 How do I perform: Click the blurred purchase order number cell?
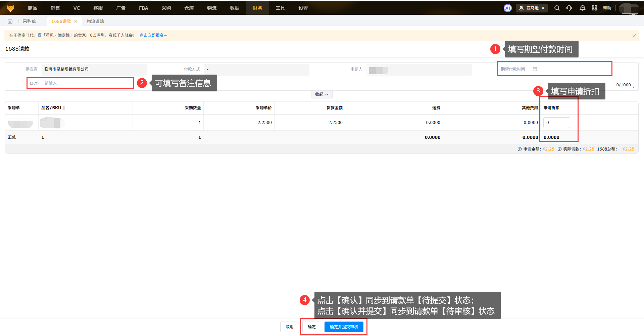[x=21, y=123]
